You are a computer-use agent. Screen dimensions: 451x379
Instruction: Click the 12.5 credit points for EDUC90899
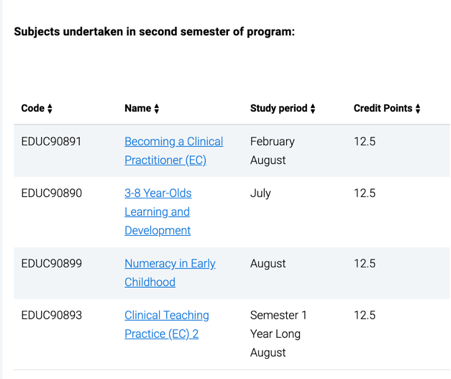tap(365, 263)
